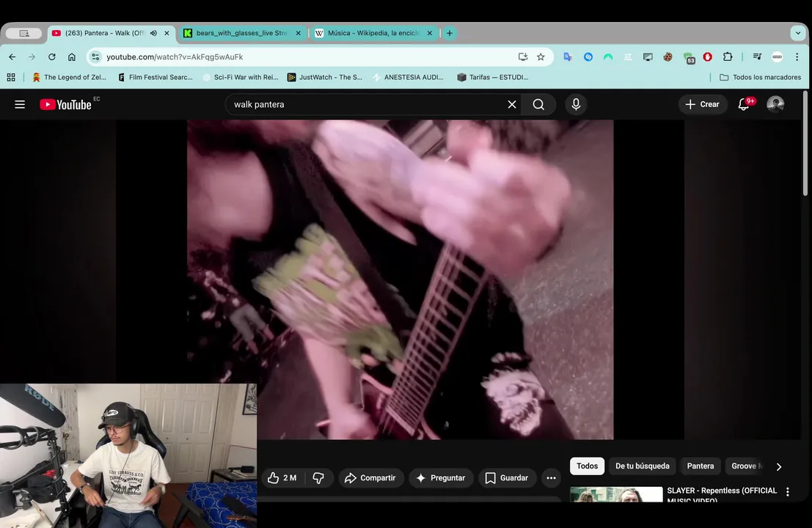This screenshot has width=812, height=528.
Task: Open the tab groups button at far left
Action: pyautogui.click(x=23, y=33)
